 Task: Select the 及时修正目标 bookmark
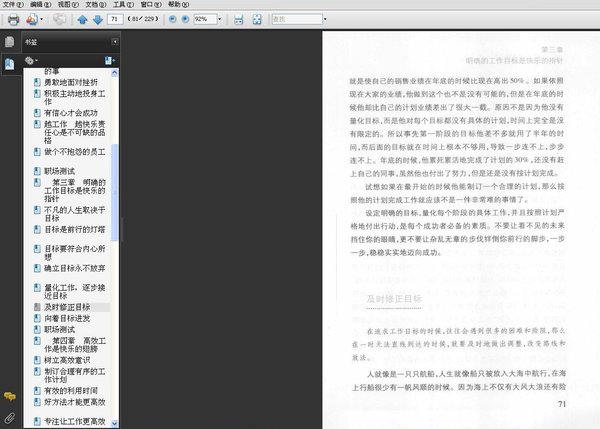(67, 307)
